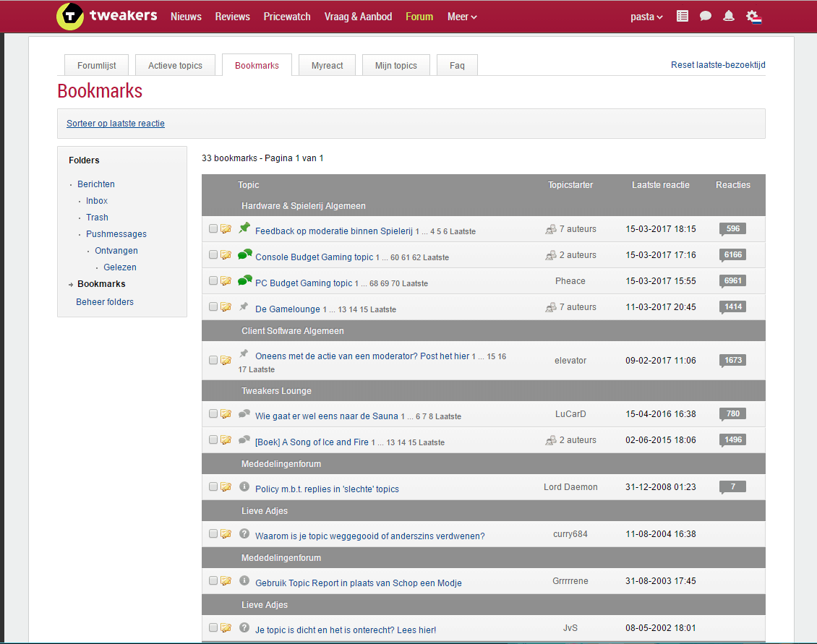Switch to the Mijn topics tab
Image resolution: width=817 pixels, height=644 pixels.
point(396,65)
